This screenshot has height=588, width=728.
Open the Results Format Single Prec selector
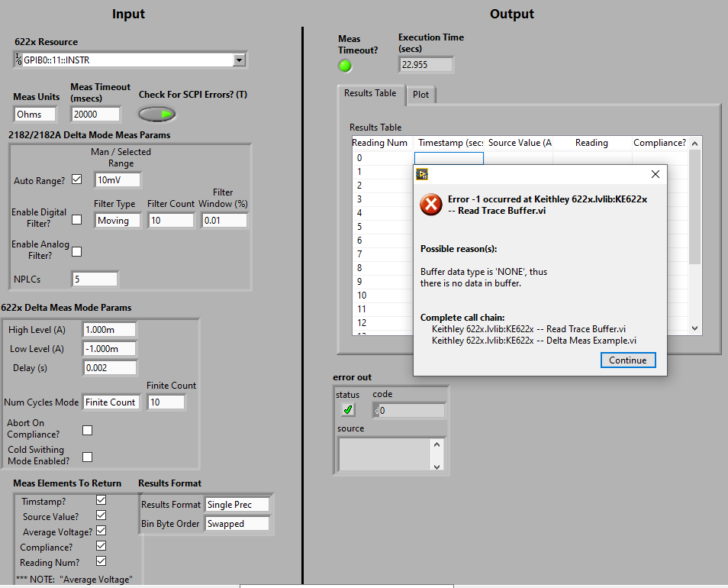pyautogui.click(x=237, y=505)
